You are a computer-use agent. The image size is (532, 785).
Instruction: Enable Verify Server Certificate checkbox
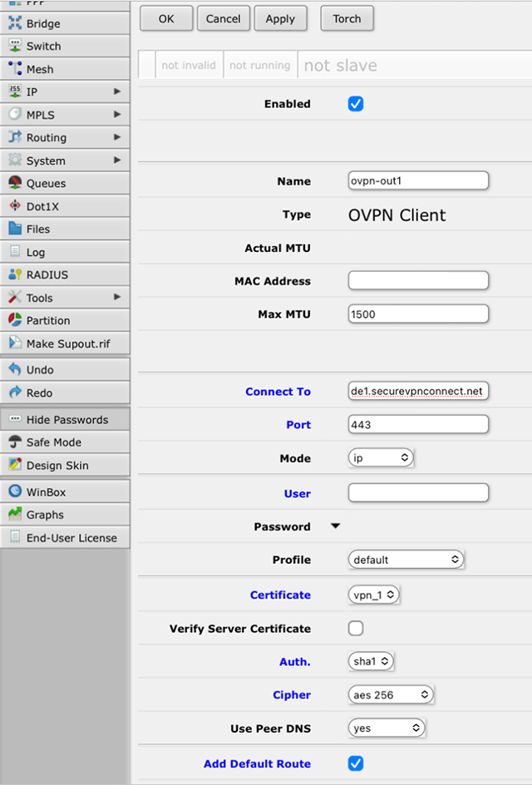pyautogui.click(x=356, y=629)
